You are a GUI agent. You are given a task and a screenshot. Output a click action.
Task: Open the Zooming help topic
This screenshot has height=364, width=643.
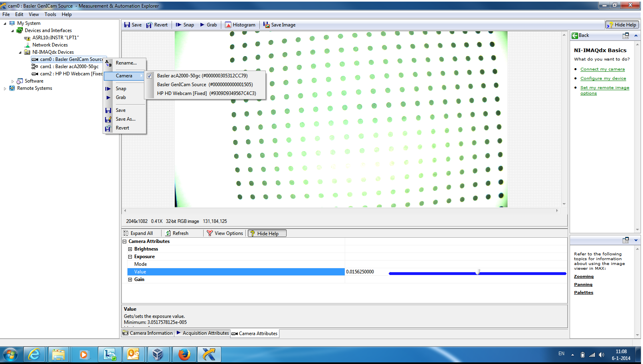[583, 277]
